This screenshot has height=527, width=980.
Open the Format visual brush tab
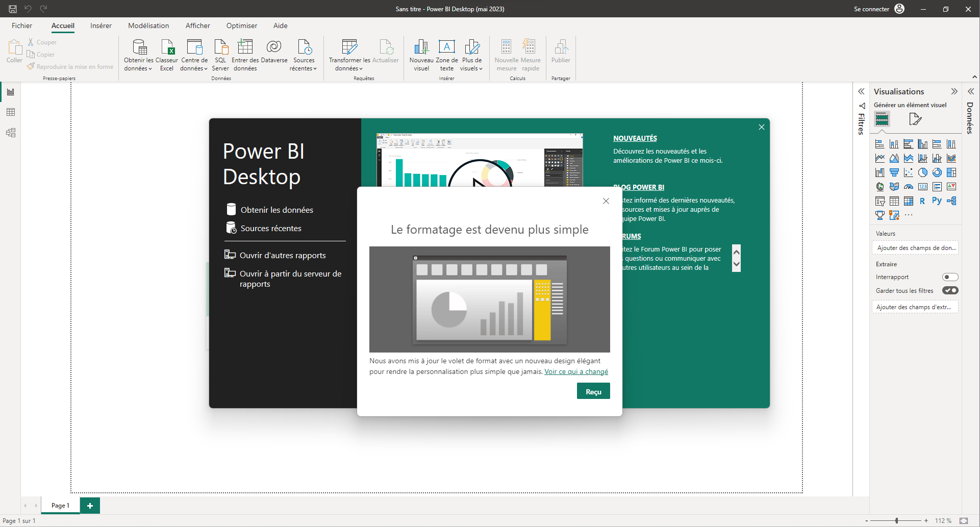click(x=915, y=119)
